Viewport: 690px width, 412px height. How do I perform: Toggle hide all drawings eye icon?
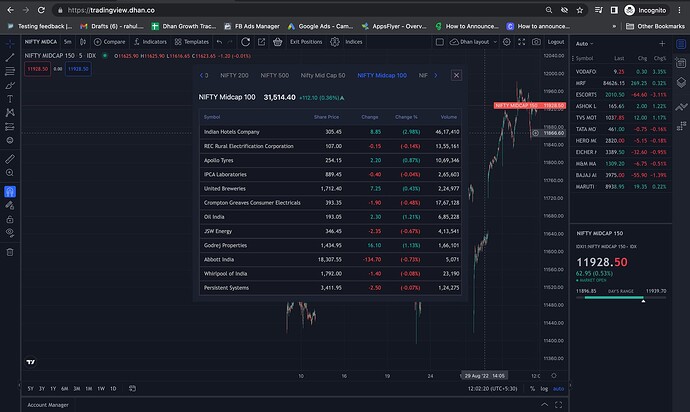click(10, 233)
